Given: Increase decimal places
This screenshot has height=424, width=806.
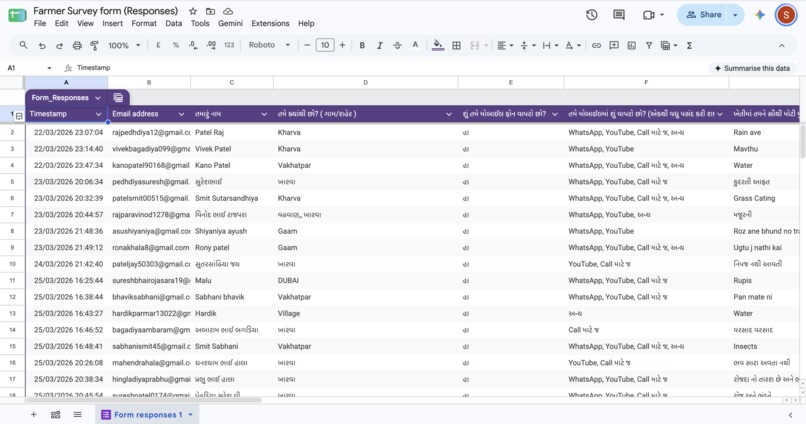Looking at the screenshot, I should coord(211,45).
